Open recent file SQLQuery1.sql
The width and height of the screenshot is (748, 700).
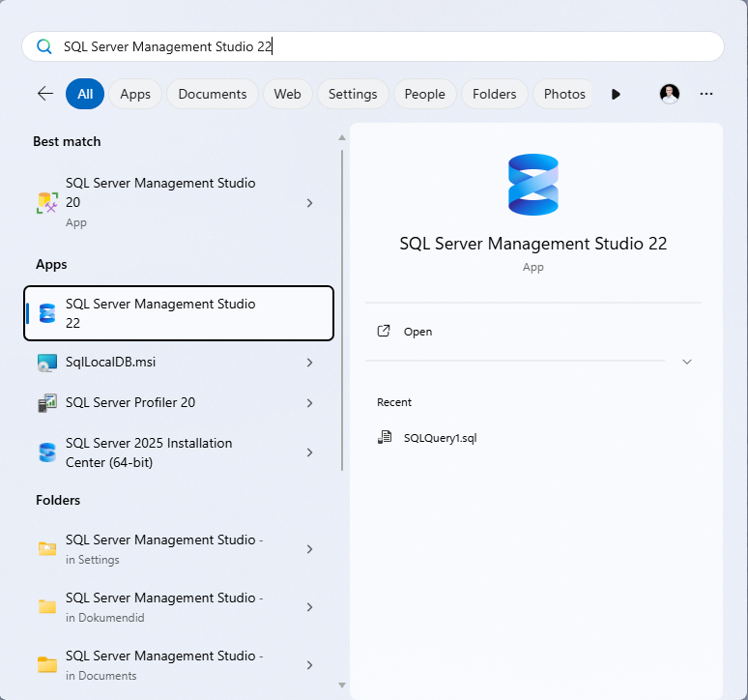coord(440,437)
